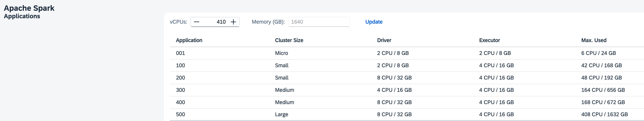
Task: Click the Application column header
Action: pyautogui.click(x=189, y=40)
